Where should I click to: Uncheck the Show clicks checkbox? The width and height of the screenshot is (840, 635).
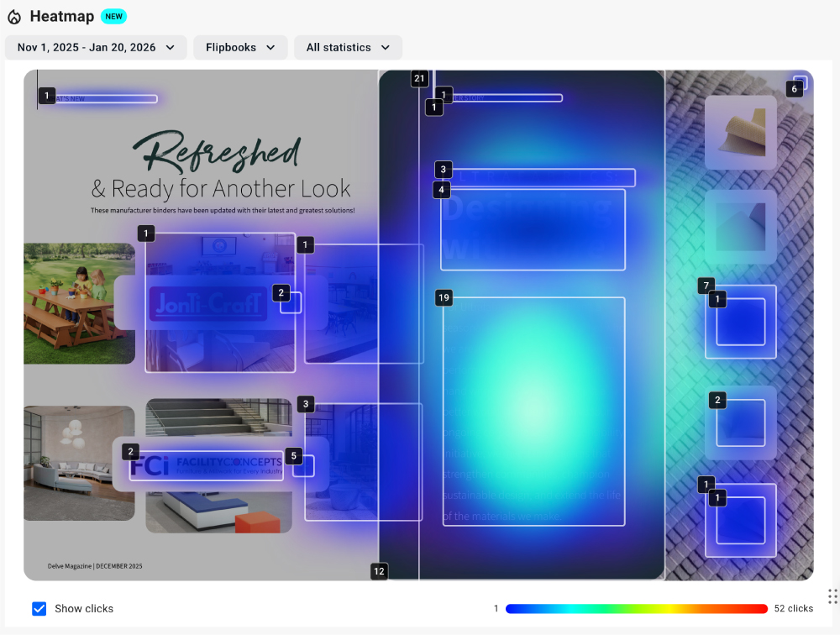pos(39,608)
